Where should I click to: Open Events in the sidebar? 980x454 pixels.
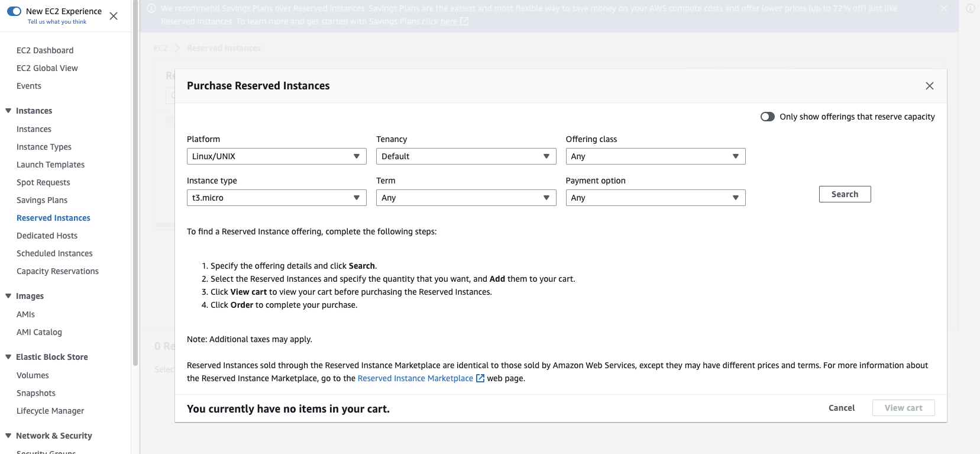[x=29, y=86]
